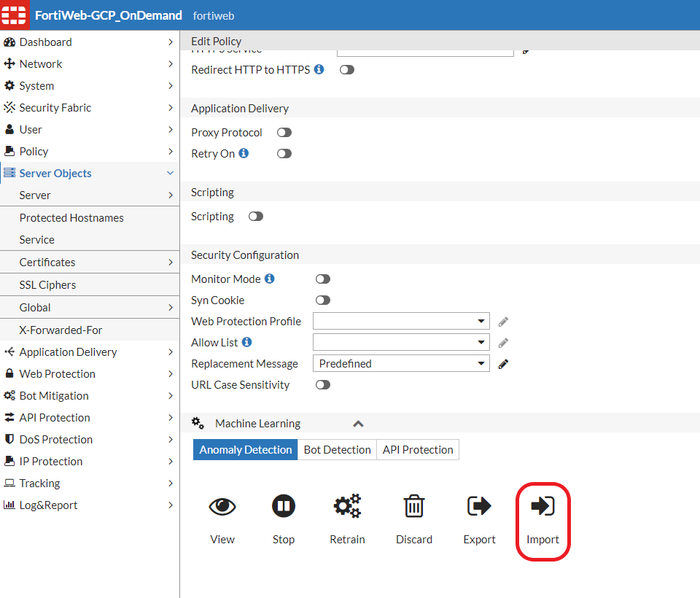The image size is (700, 598).
Task: Click the Import arrow icon
Action: coord(542,506)
